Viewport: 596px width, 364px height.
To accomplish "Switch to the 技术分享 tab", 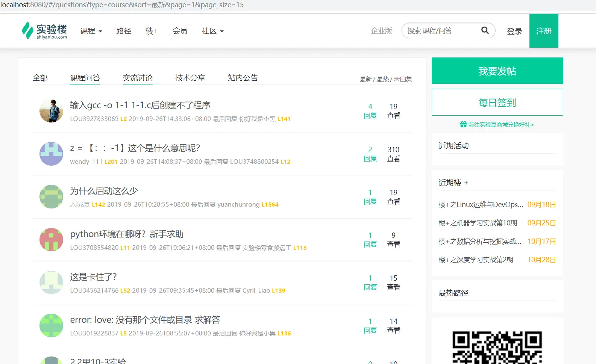I will 190,78.
